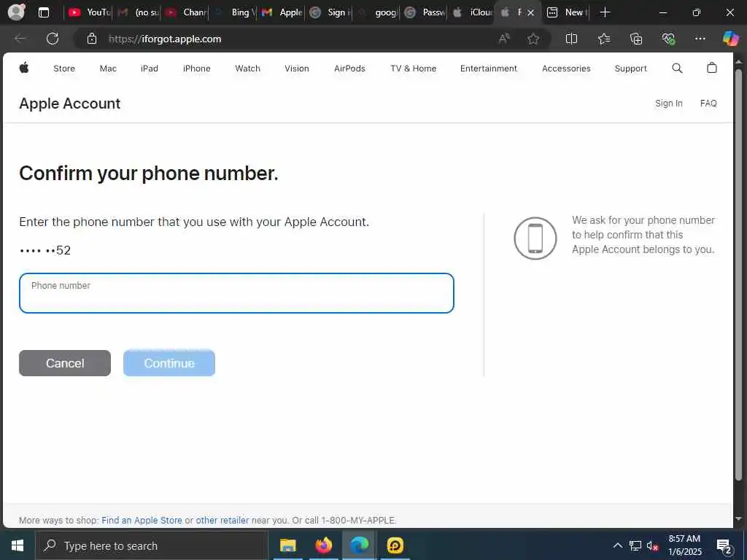The width and height of the screenshot is (747, 560).
Task: Open the shopping bag icon
Action: pos(712,68)
